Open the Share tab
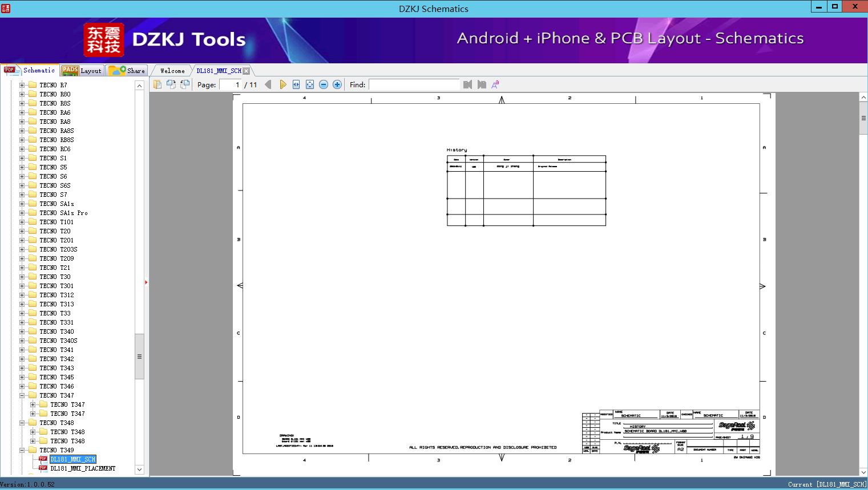 pyautogui.click(x=127, y=70)
